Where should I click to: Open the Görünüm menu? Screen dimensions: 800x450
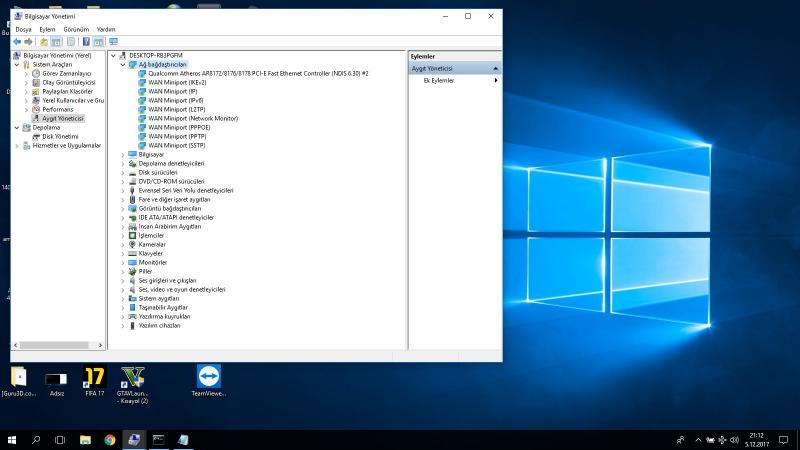(76, 30)
